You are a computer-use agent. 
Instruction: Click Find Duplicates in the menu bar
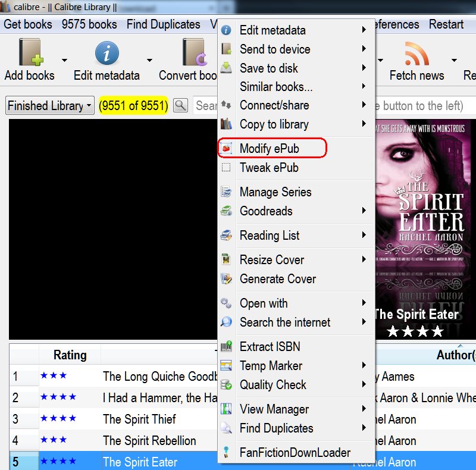(163, 24)
